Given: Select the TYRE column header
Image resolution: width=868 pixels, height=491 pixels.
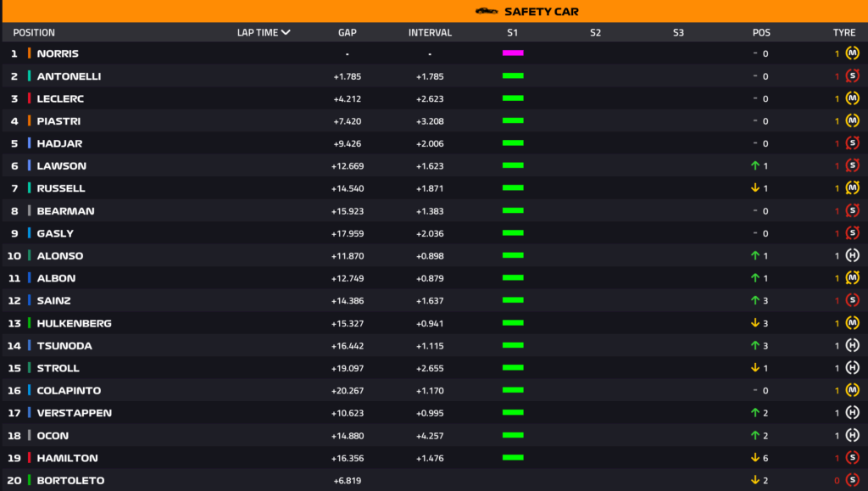Looking at the screenshot, I should [x=843, y=33].
